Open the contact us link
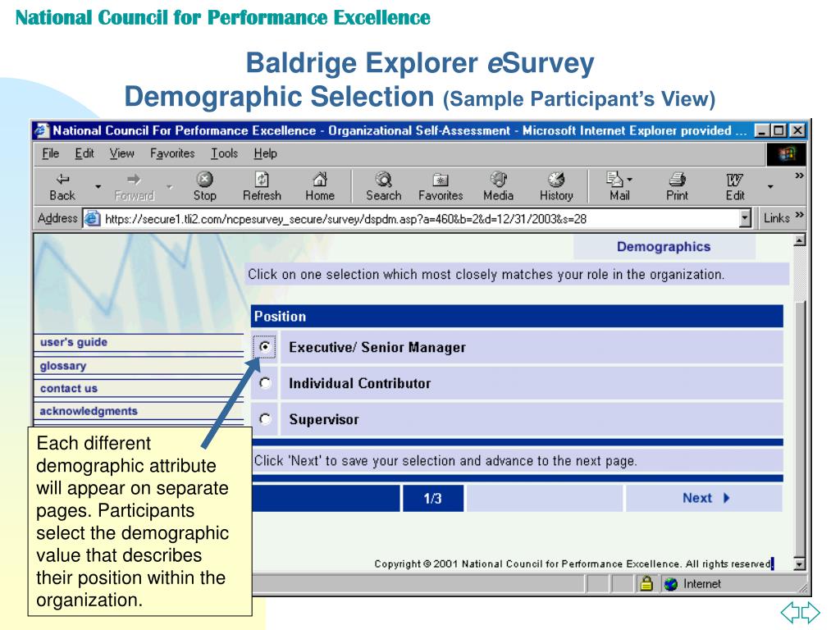 [x=69, y=388]
